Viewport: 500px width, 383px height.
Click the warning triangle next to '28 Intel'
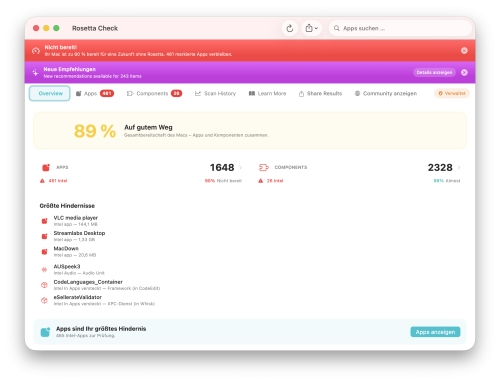pos(261,181)
